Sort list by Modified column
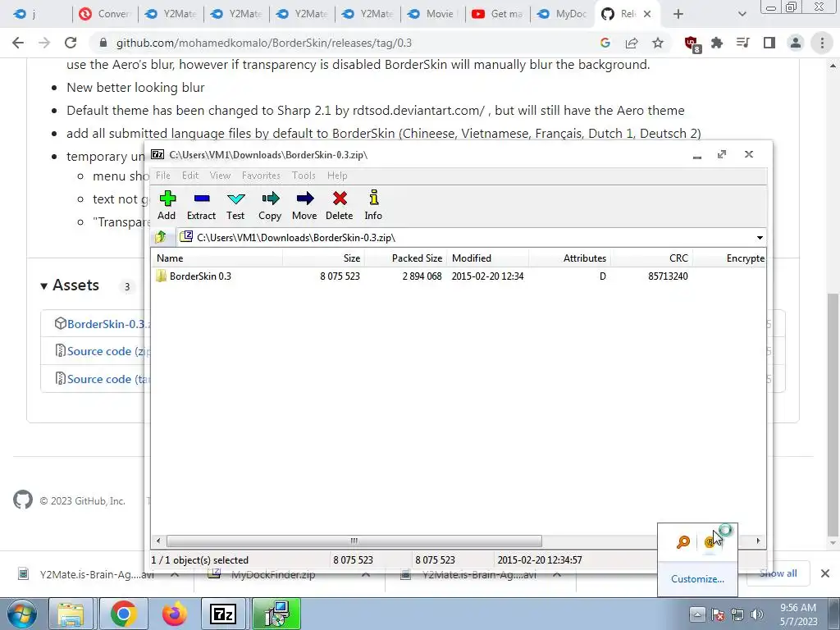The width and height of the screenshot is (840, 630). 487,258
